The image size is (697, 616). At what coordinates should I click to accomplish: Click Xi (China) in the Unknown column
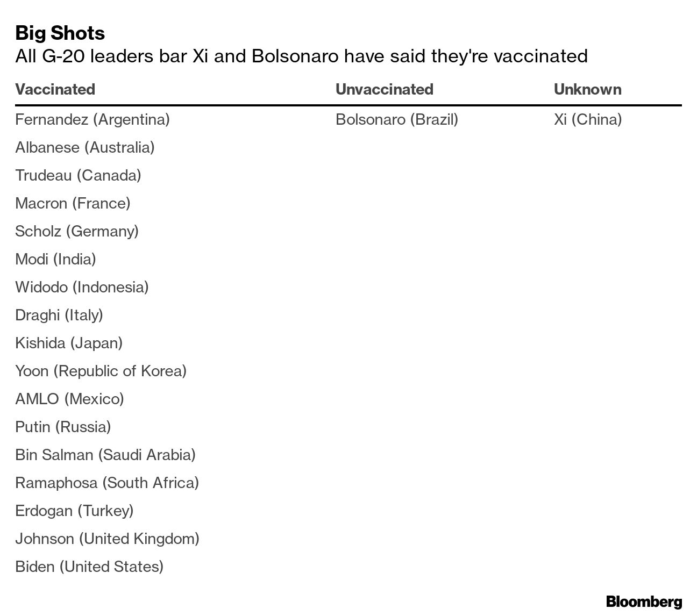(x=587, y=119)
